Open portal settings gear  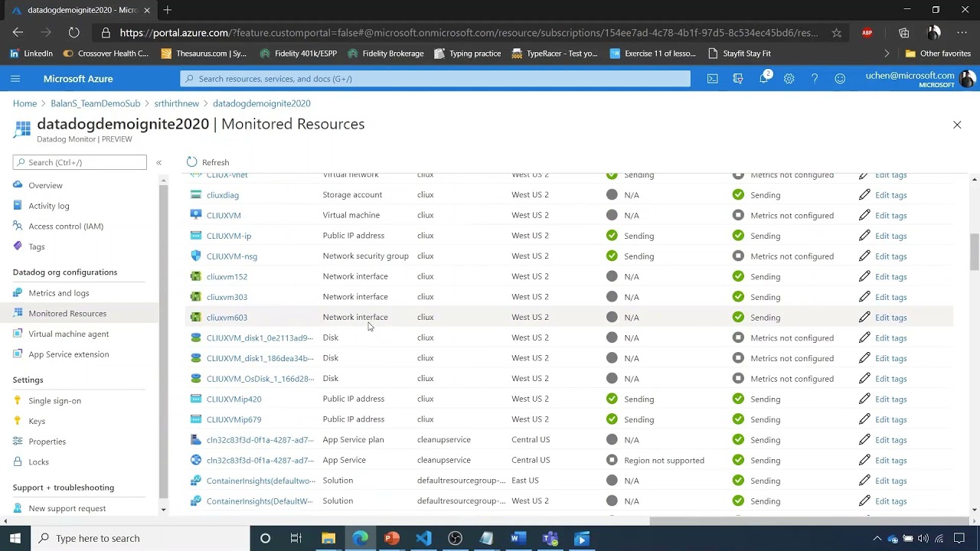(789, 79)
